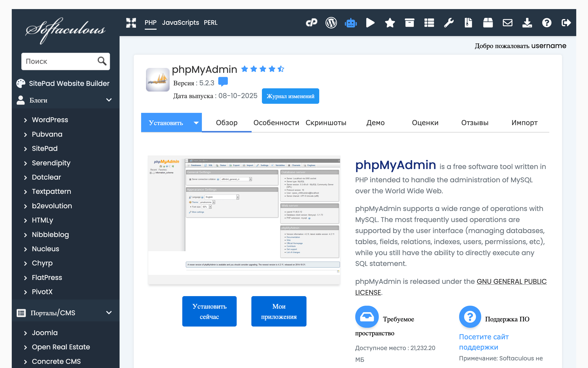Viewport: 588px width, 368px height.
Task: Open the star ratings icon
Action: pyautogui.click(x=390, y=23)
